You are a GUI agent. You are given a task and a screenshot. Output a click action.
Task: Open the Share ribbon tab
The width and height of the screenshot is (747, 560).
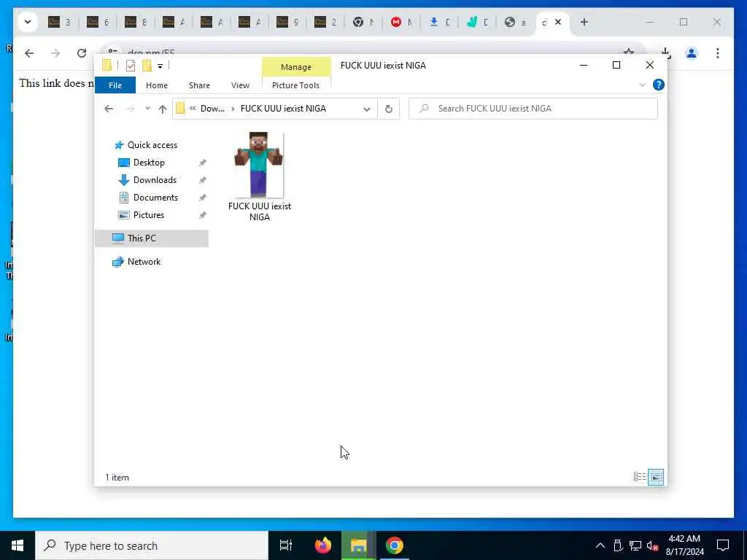coord(199,85)
